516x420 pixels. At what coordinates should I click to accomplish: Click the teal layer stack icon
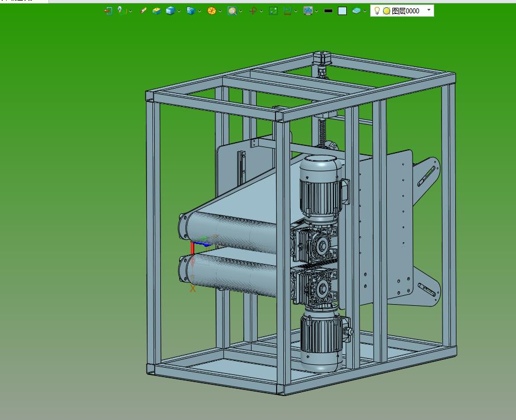[x=356, y=11]
